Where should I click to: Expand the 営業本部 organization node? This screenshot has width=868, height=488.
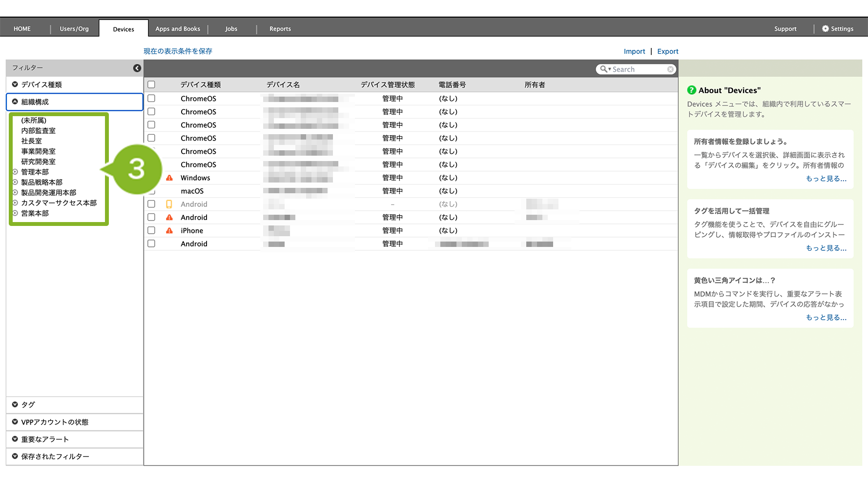[x=15, y=213]
